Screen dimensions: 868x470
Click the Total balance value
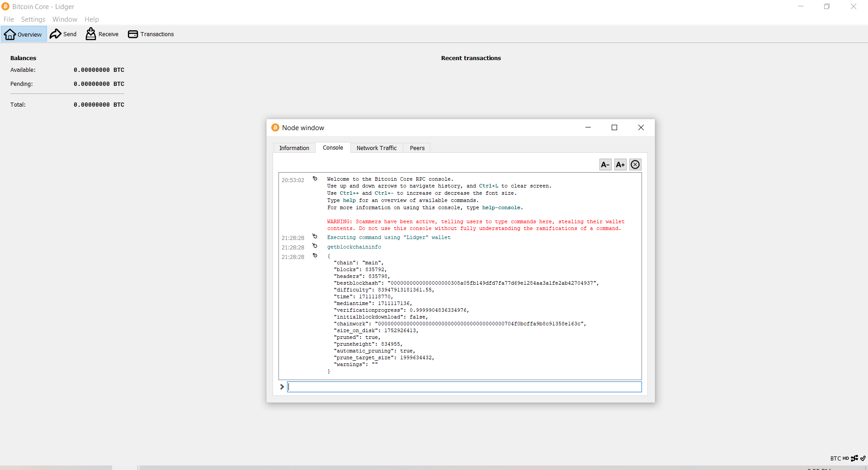(99, 105)
